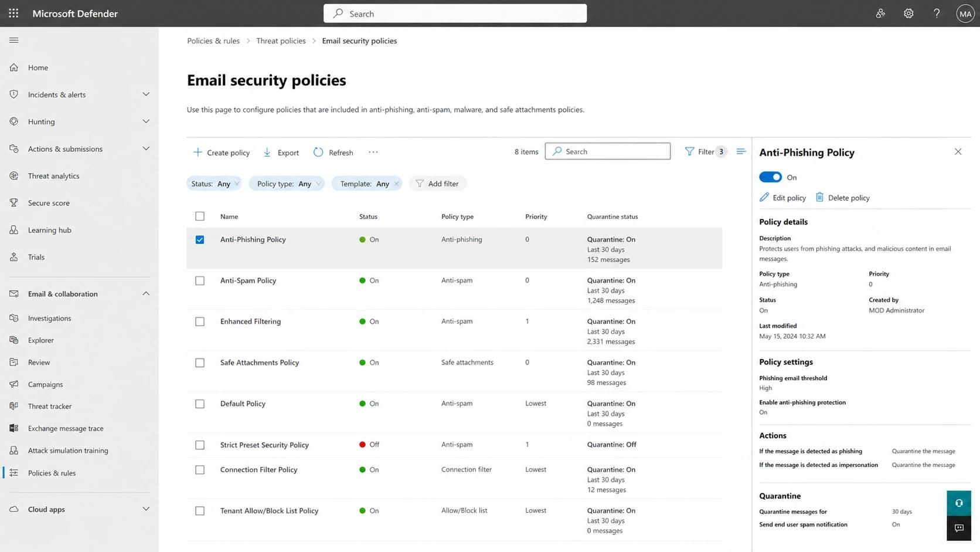
Task: Check the Default Policy row checkbox
Action: (x=200, y=404)
